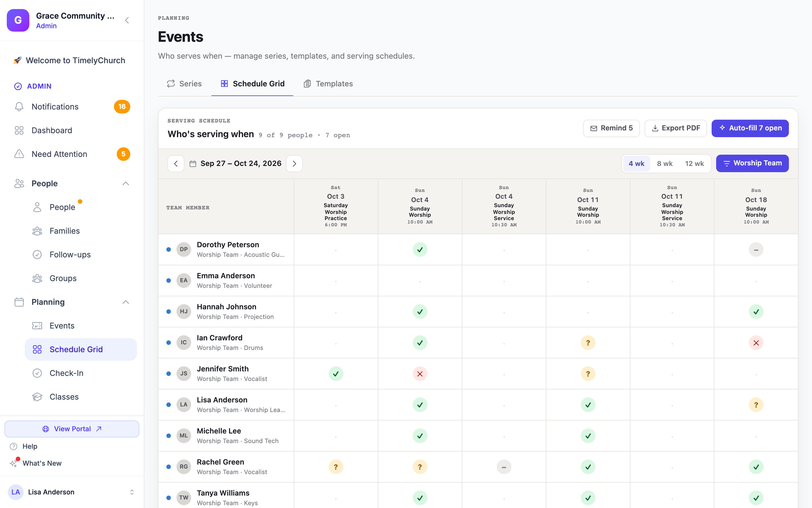Image resolution: width=812 pixels, height=508 pixels.
Task: Click Lisa Anderson's pending status on Oct 18
Action: (756, 405)
